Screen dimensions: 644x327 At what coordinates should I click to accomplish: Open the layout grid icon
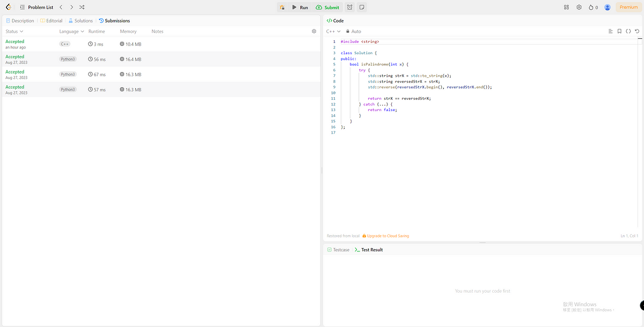click(x=567, y=8)
